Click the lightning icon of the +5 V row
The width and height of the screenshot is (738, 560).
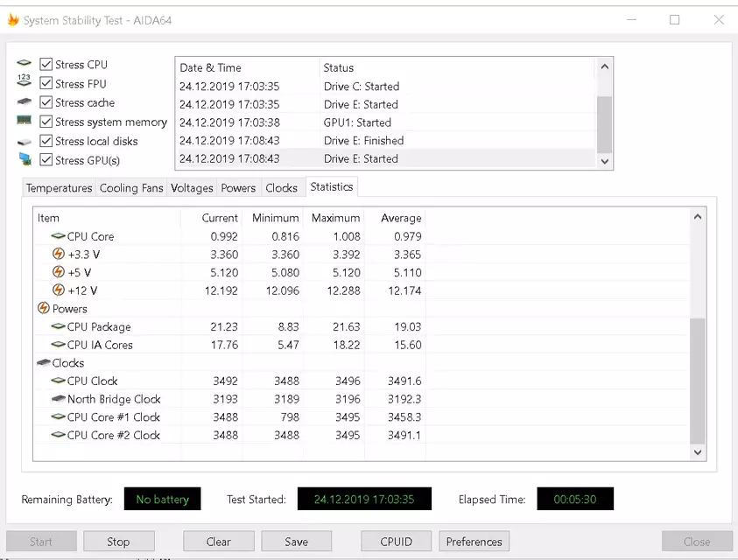(x=59, y=272)
